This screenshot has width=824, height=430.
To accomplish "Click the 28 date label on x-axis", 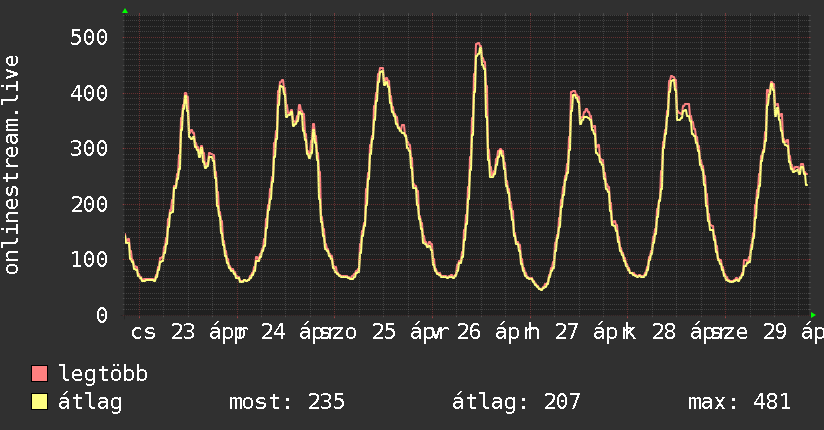I will click(x=664, y=332).
